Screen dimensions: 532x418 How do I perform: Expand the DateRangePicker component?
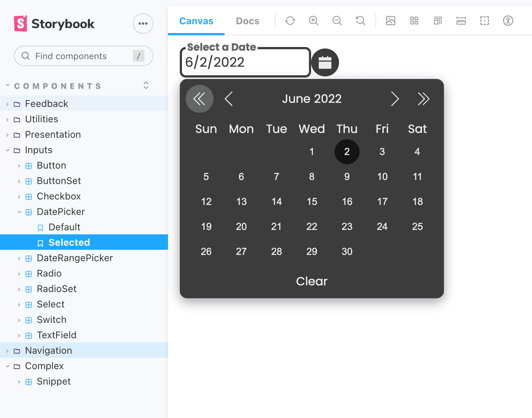point(74,258)
